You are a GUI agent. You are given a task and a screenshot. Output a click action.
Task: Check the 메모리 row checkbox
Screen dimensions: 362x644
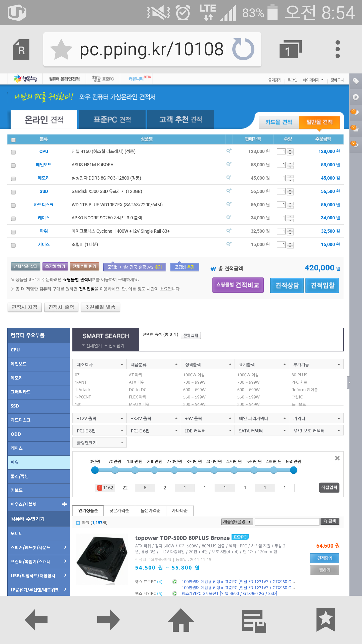click(x=13, y=179)
